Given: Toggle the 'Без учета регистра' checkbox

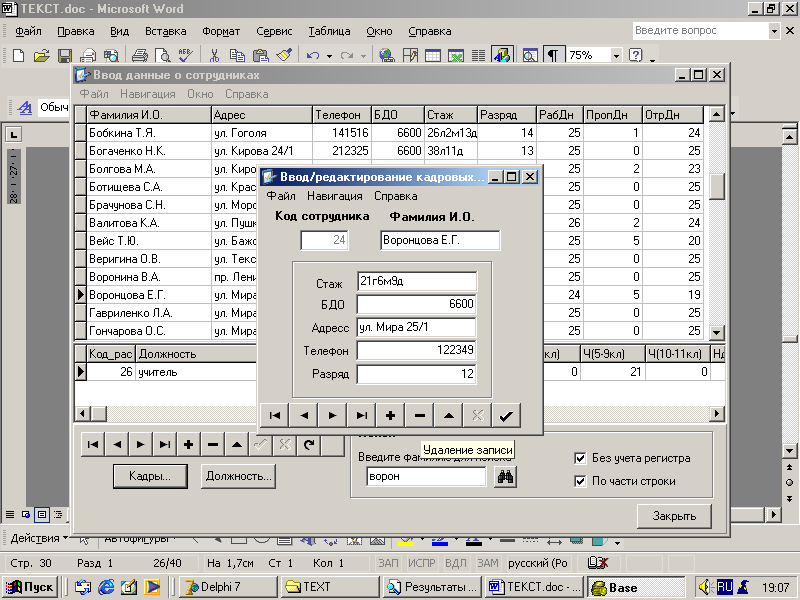Looking at the screenshot, I should (x=580, y=458).
